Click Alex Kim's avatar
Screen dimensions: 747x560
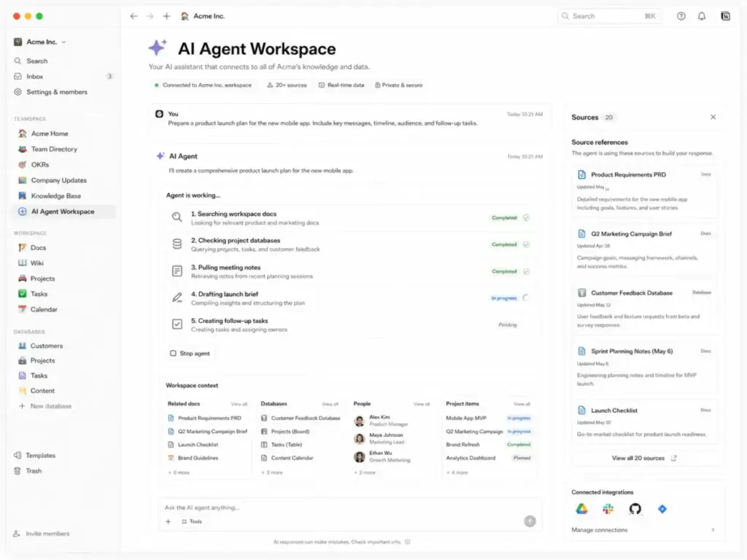pos(360,421)
